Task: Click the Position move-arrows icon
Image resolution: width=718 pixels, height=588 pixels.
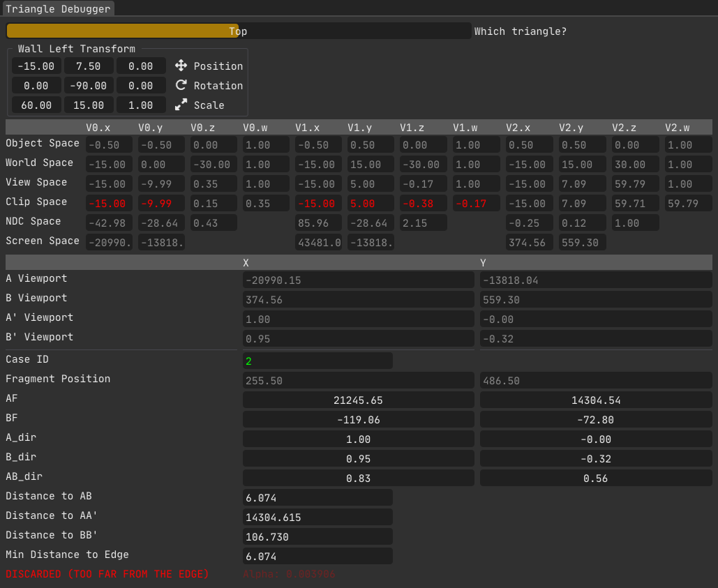Action: pos(181,66)
